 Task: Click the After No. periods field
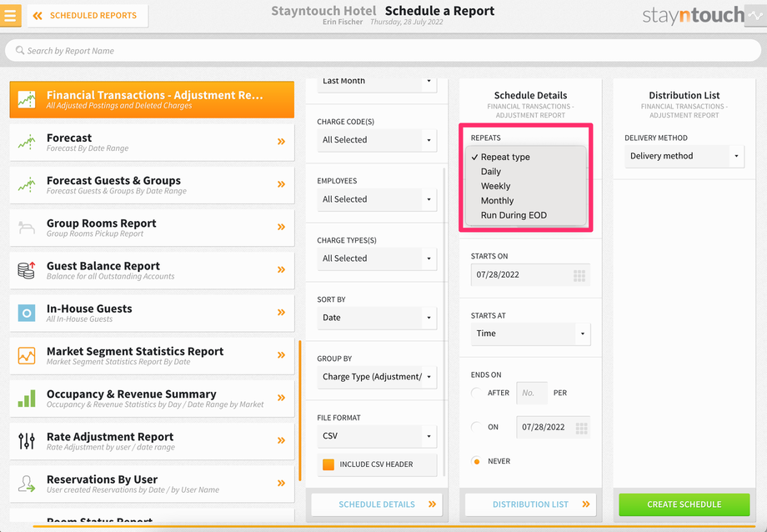point(532,393)
